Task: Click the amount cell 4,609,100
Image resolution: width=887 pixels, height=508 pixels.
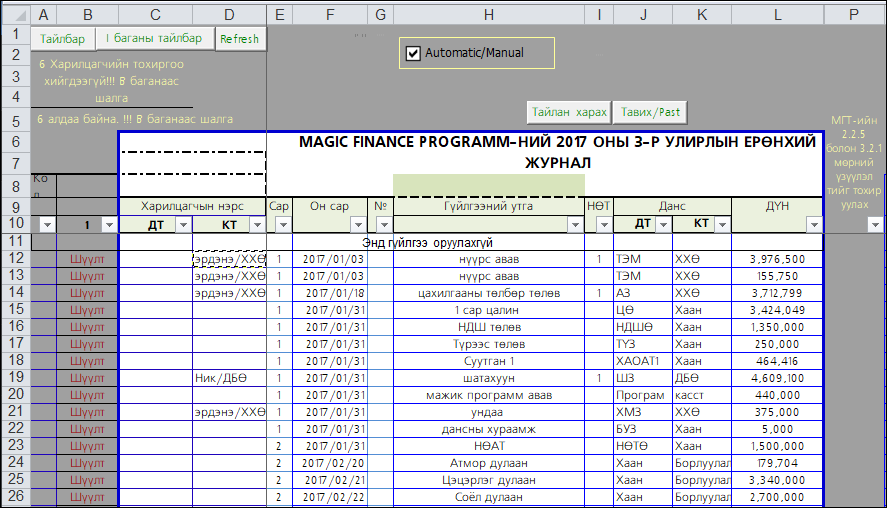Action: pyautogui.click(x=776, y=379)
